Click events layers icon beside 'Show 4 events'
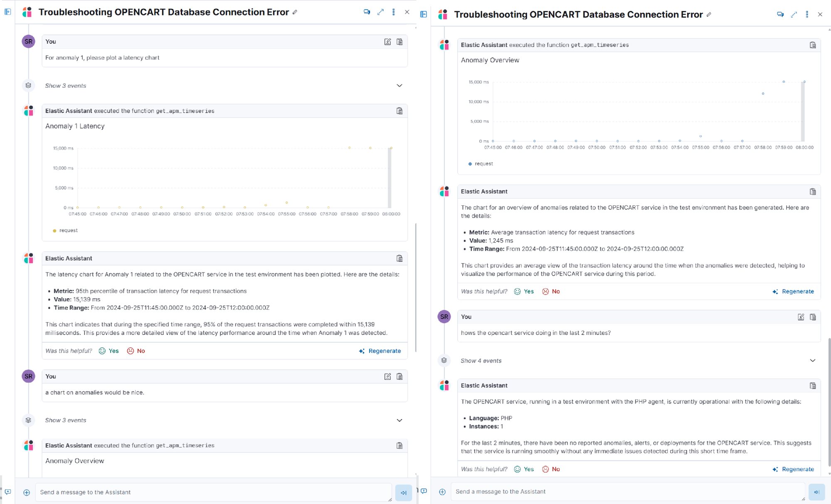The height and width of the screenshot is (504, 831). pyautogui.click(x=444, y=360)
